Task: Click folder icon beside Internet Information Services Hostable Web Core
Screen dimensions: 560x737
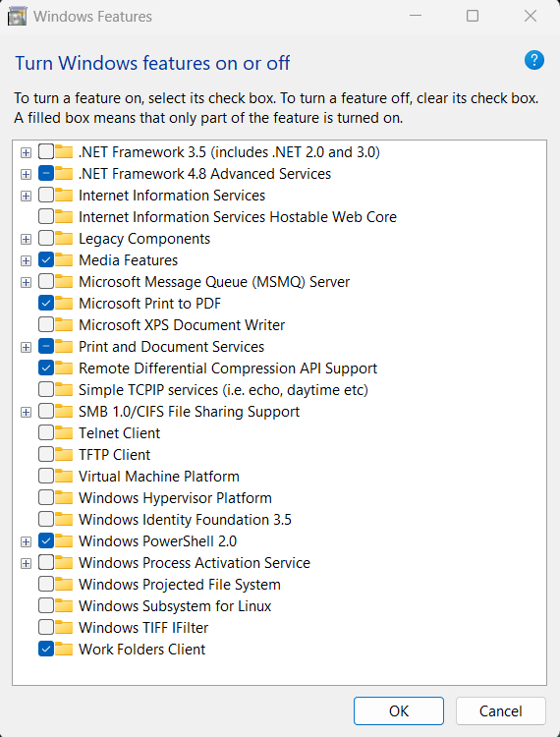Action: [64, 217]
